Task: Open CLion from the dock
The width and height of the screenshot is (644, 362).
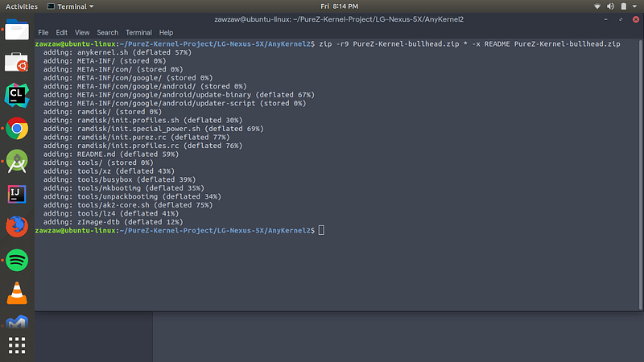Action: [x=17, y=95]
